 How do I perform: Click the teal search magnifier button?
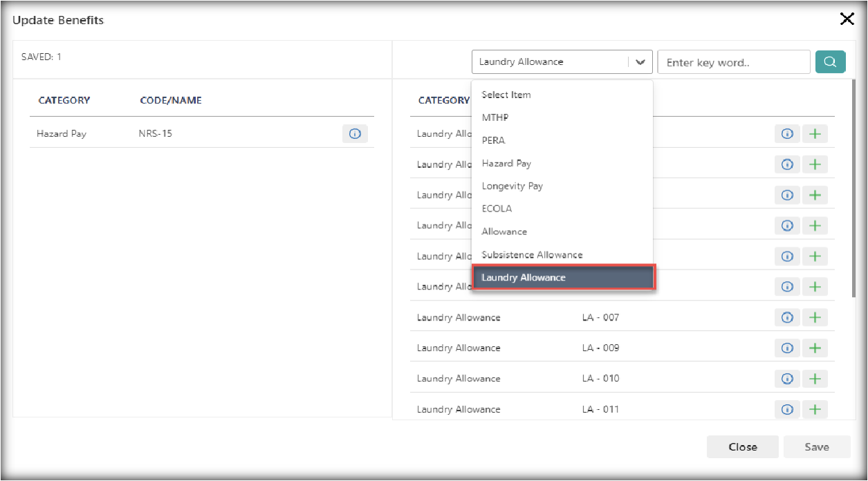830,62
